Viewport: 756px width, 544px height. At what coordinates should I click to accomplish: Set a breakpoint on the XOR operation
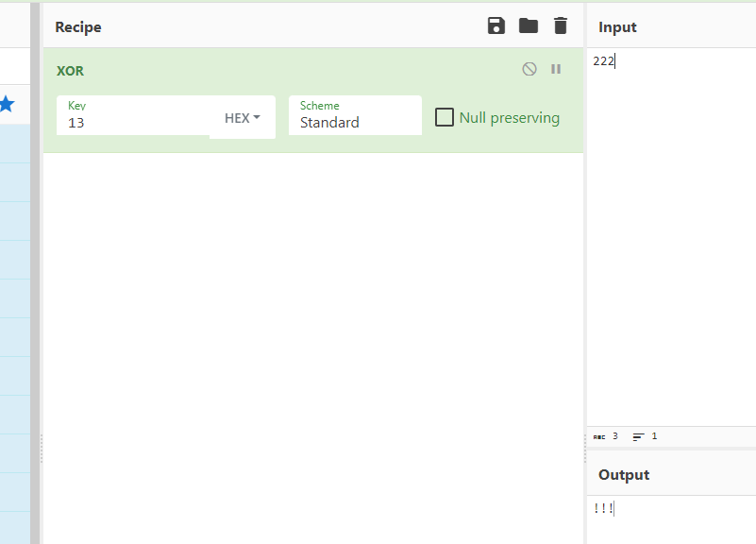[x=556, y=69]
